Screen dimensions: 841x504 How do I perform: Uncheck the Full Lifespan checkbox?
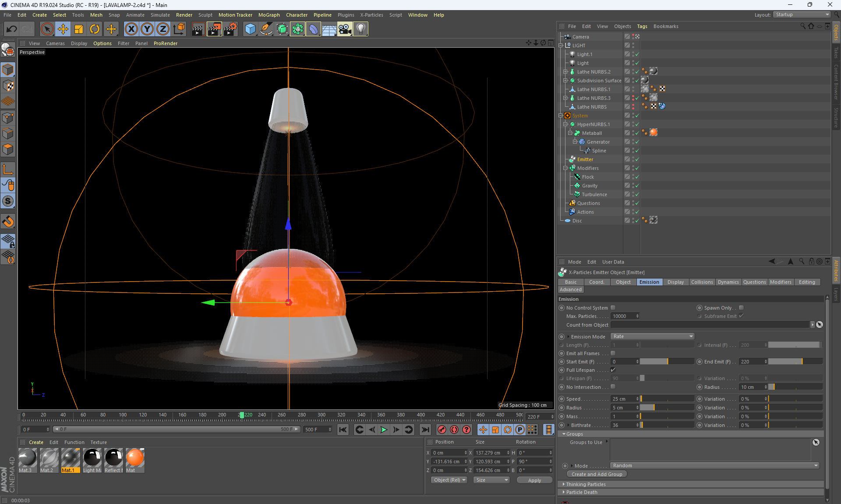613,370
